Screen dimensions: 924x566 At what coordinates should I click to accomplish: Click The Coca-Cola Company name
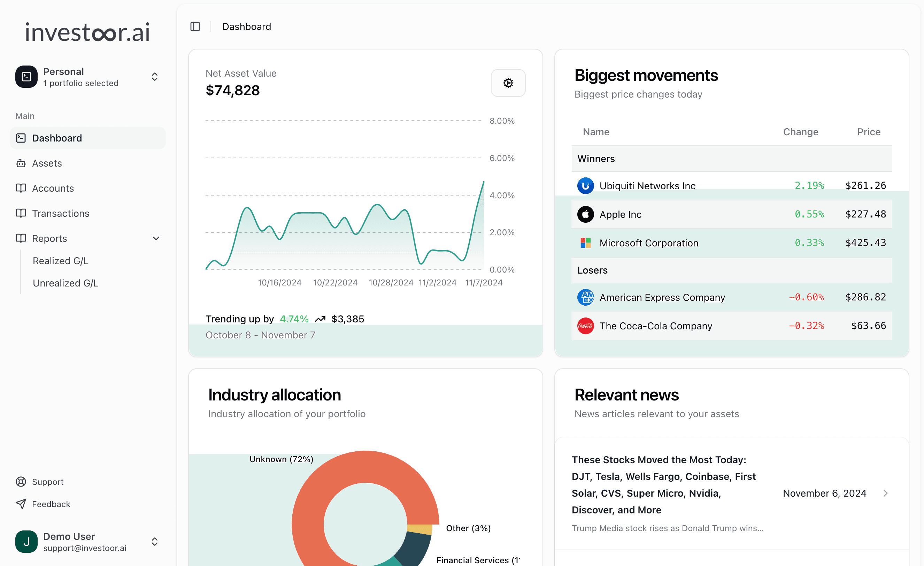tap(655, 326)
